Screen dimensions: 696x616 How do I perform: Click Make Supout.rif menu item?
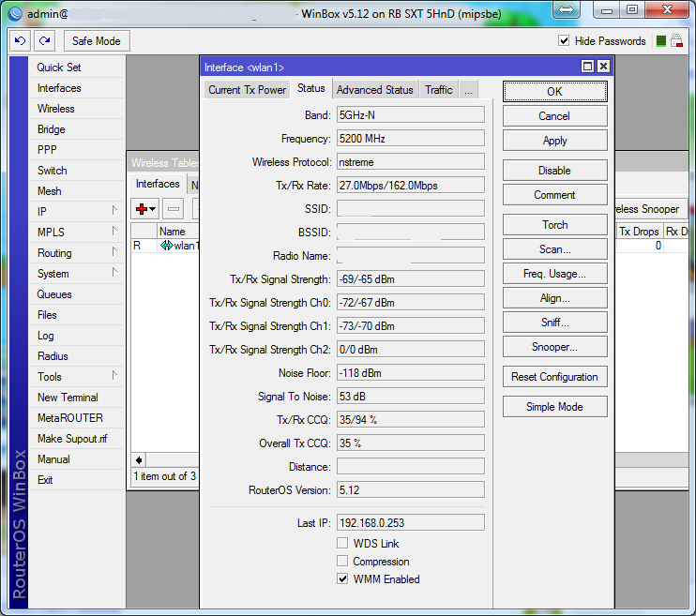[76, 439]
